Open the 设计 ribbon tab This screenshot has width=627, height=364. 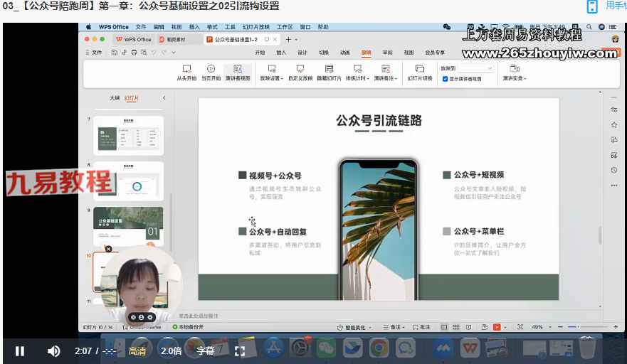(x=302, y=53)
